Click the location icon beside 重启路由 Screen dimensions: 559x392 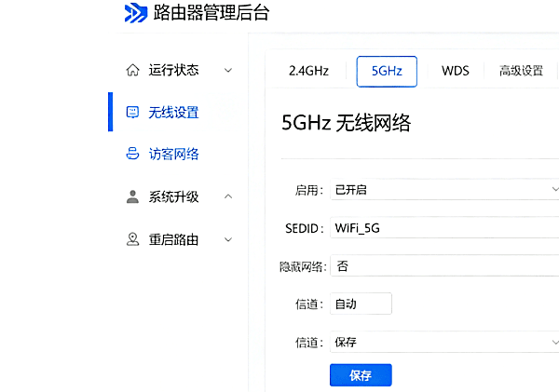[x=132, y=239]
